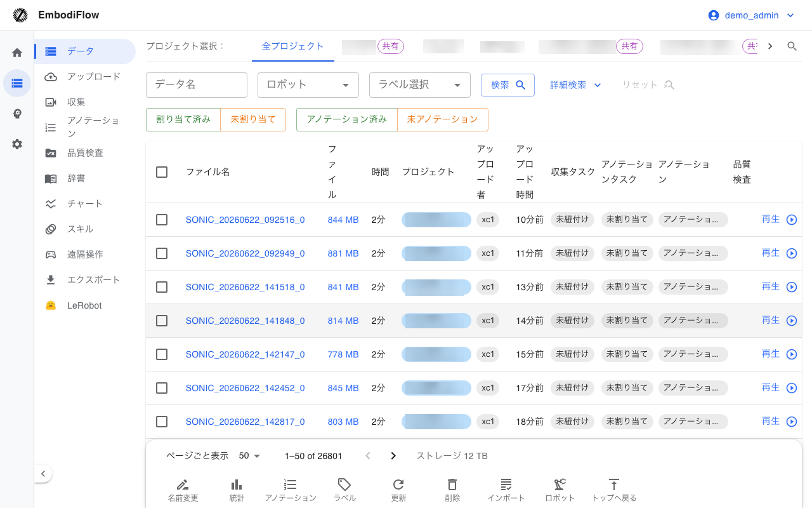The width and height of the screenshot is (812, 508).
Task: Open the ロボット dropdown filter
Action: 308,85
